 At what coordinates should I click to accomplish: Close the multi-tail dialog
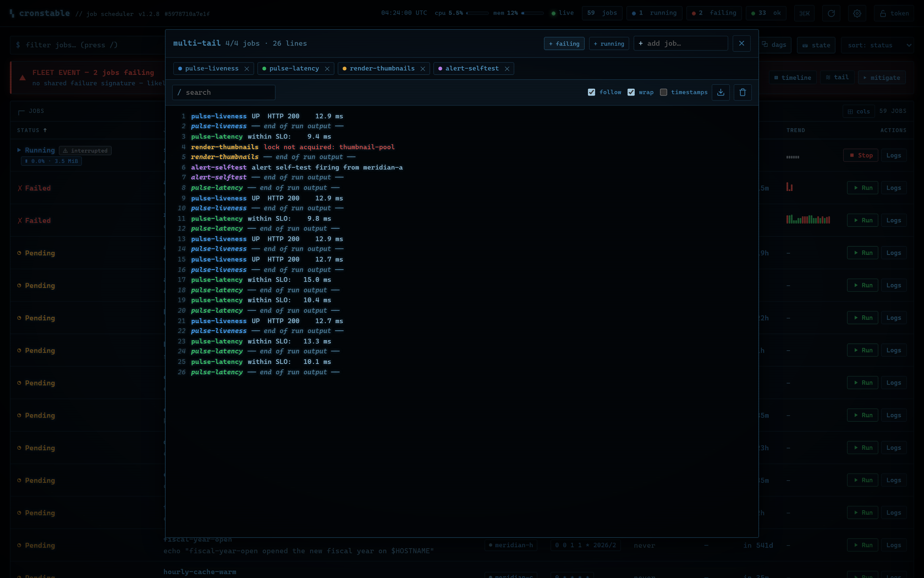(741, 43)
